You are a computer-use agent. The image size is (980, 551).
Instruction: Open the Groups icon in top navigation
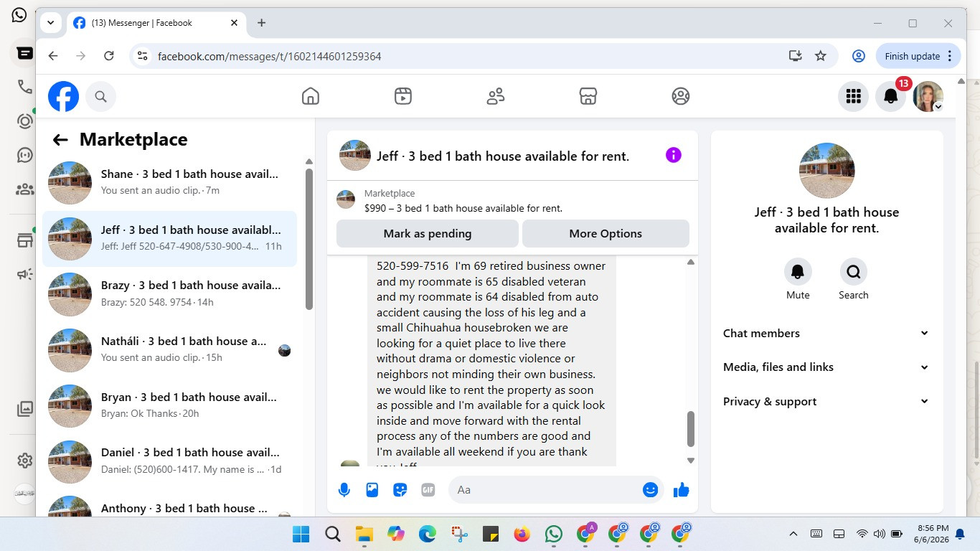[681, 96]
